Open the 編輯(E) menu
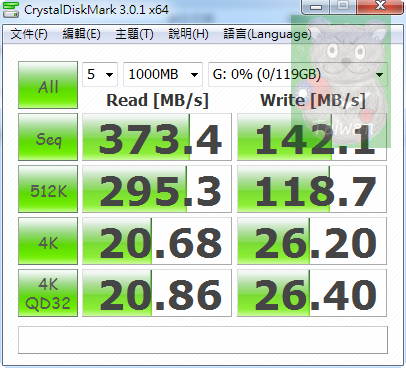Image resolution: width=406 pixels, height=368 pixels. pyautogui.click(x=82, y=34)
